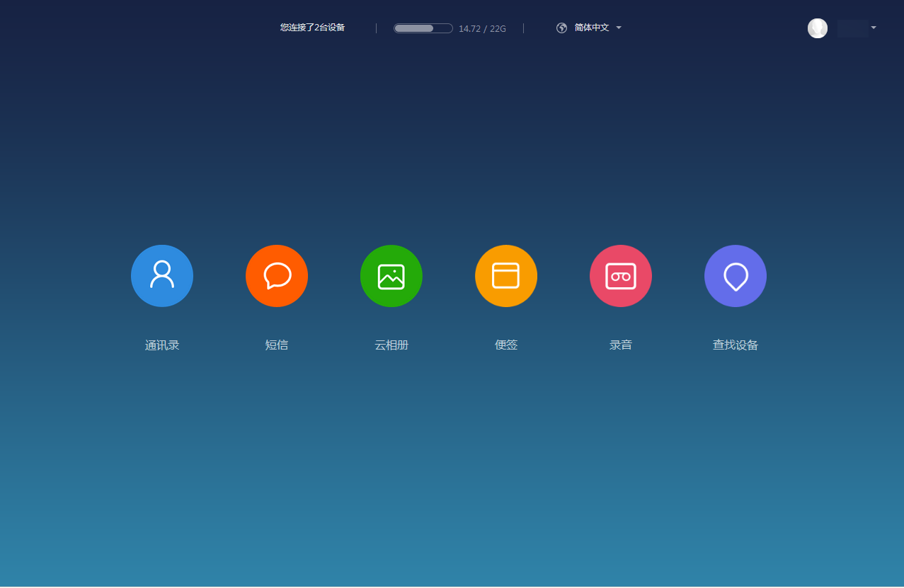This screenshot has height=588, width=904.
Task: Open the Find Device (查找设备) purple icon
Action: click(736, 276)
